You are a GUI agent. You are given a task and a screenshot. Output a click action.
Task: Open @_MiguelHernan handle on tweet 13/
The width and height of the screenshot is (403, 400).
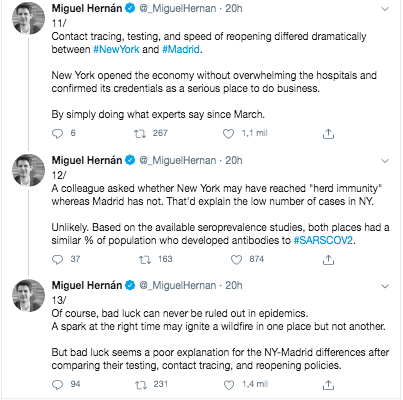tap(178, 286)
